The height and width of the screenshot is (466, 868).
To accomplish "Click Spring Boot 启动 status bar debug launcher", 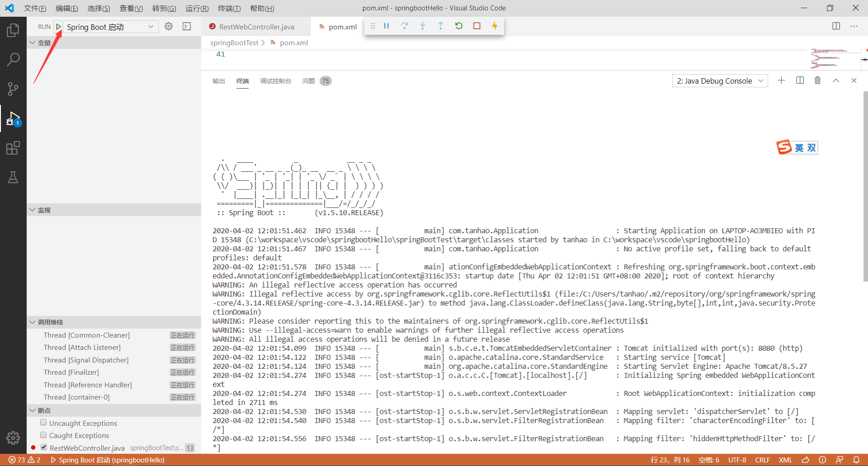I will tap(108, 460).
